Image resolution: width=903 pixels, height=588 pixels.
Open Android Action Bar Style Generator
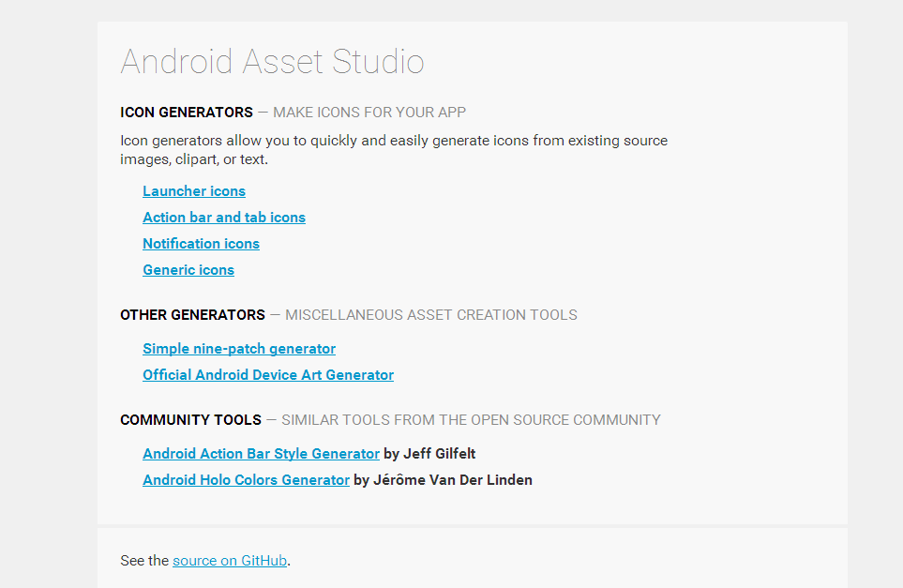261,454
